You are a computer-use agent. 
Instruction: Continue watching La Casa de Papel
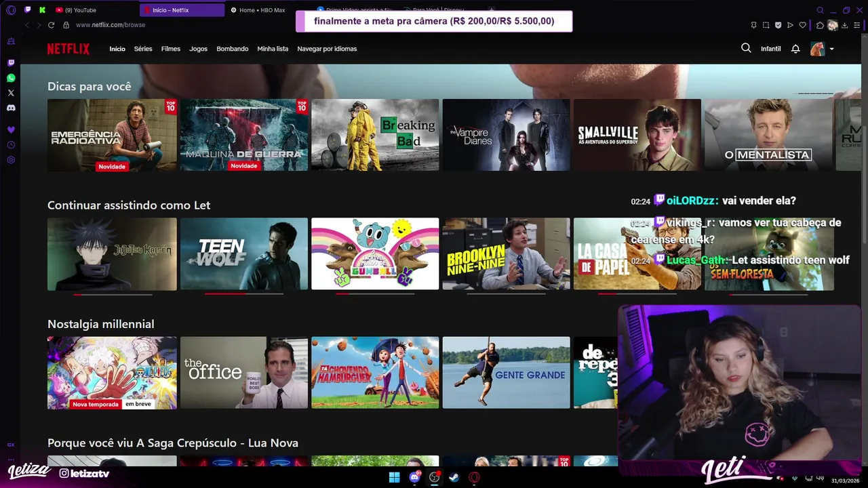click(x=637, y=254)
